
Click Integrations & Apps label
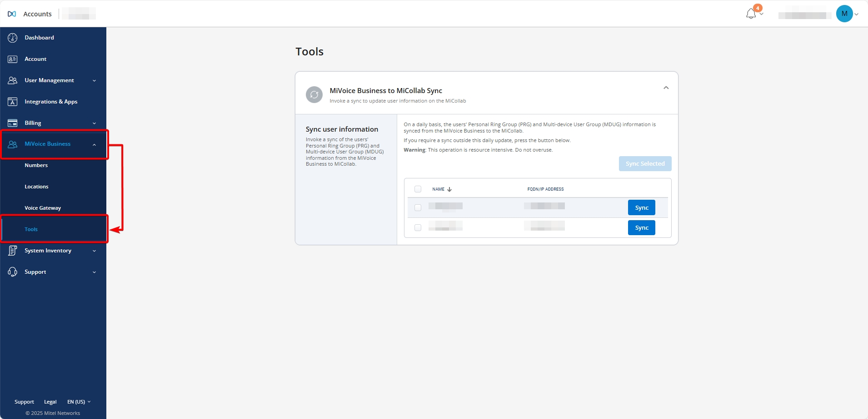point(51,102)
